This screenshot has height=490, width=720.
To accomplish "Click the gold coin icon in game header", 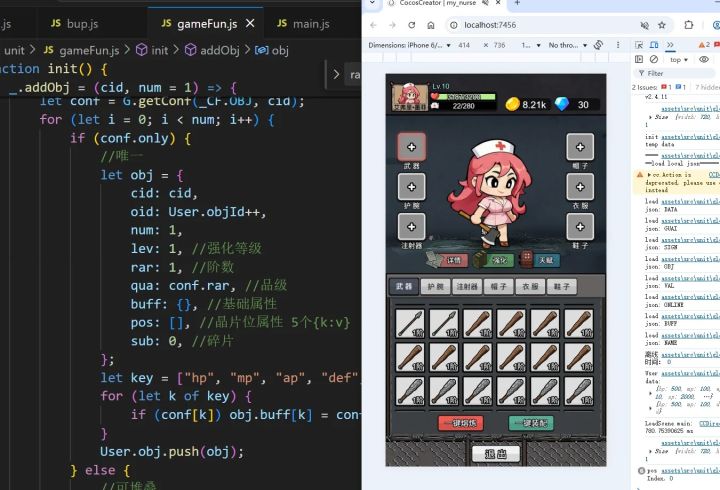I will (x=512, y=104).
